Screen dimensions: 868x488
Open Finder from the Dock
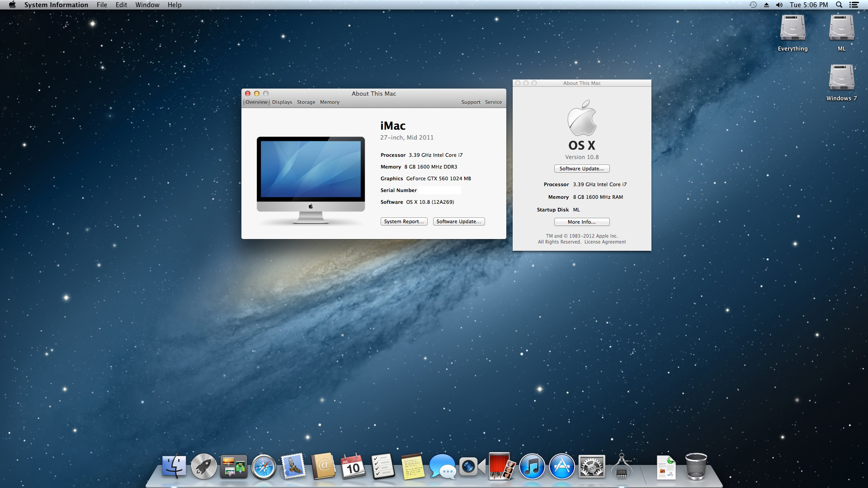(x=174, y=468)
